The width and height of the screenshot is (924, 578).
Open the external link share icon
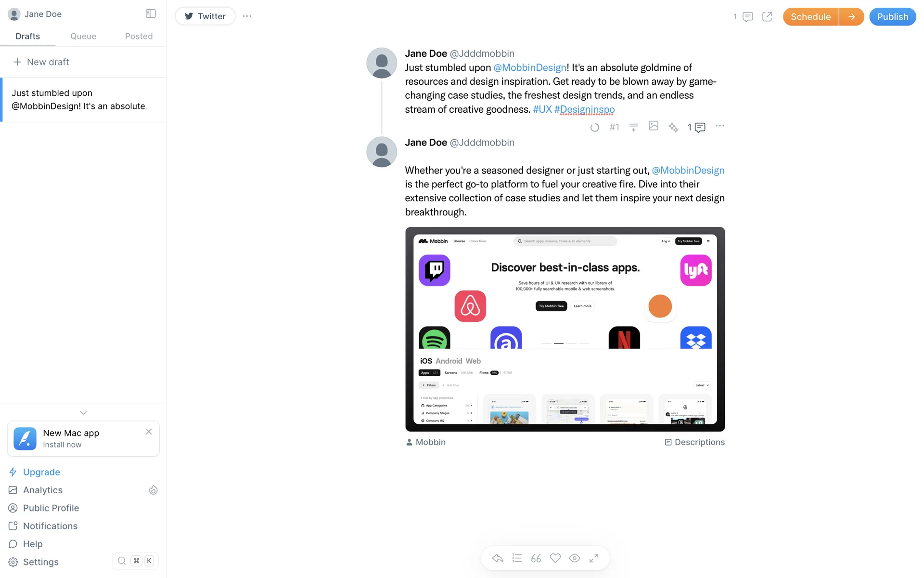click(x=767, y=17)
